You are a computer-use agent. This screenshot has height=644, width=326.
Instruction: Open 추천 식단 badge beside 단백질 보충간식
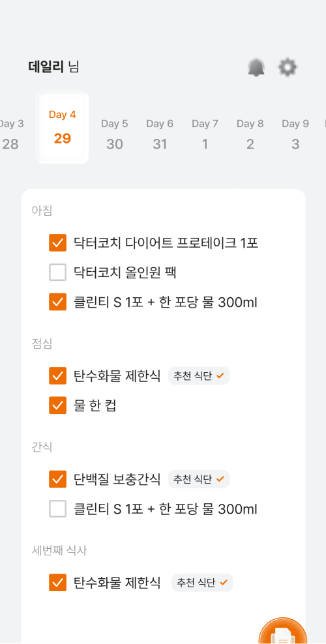(199, 479)
